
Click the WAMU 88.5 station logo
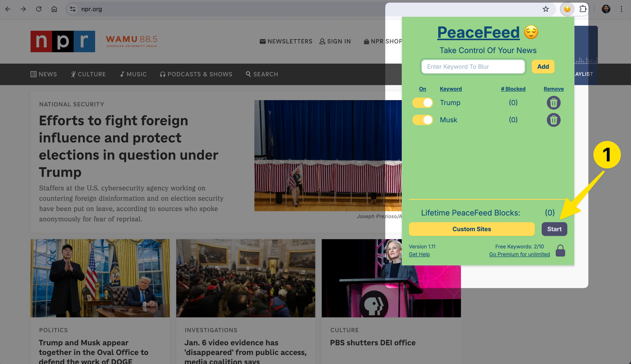[x=131, y=41]
